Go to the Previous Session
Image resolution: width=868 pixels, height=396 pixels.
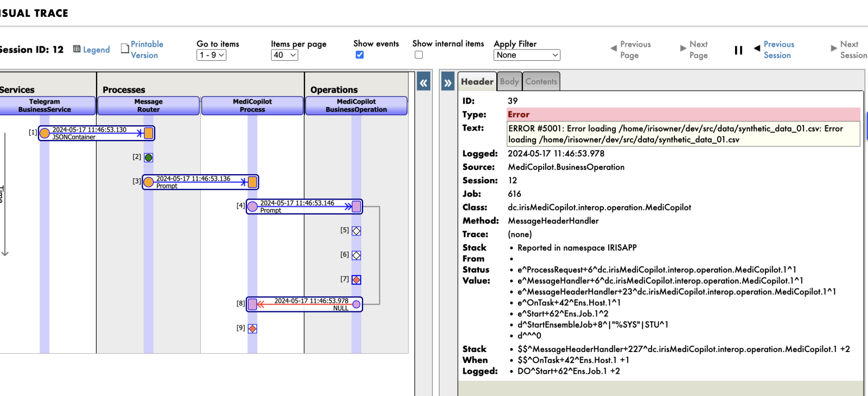click(x=778, y=50)
